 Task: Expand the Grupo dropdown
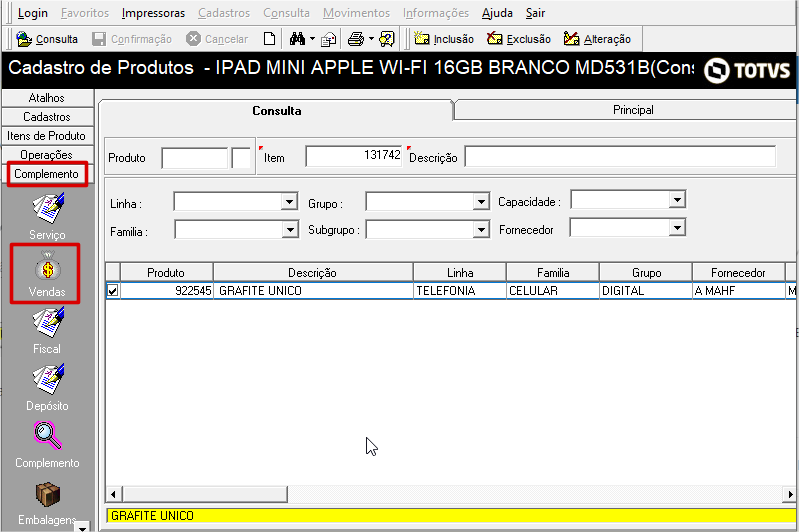[x=481, y=202]
